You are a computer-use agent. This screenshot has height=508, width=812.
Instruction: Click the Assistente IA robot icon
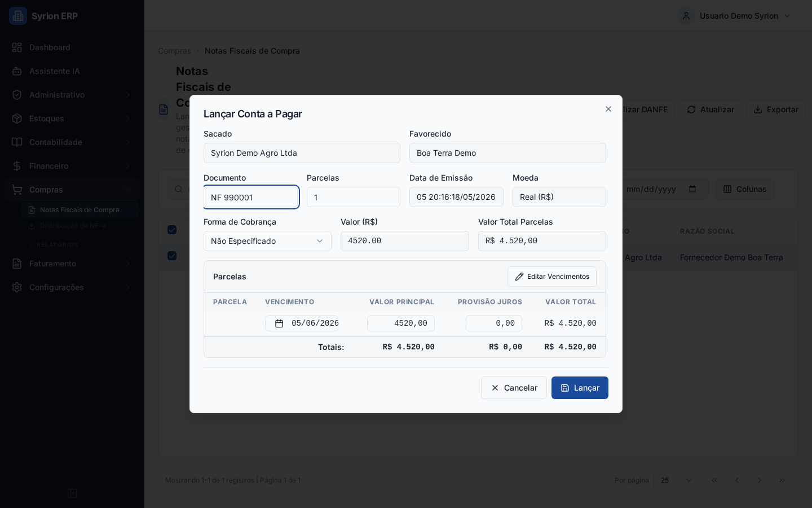tap(17, 71)
